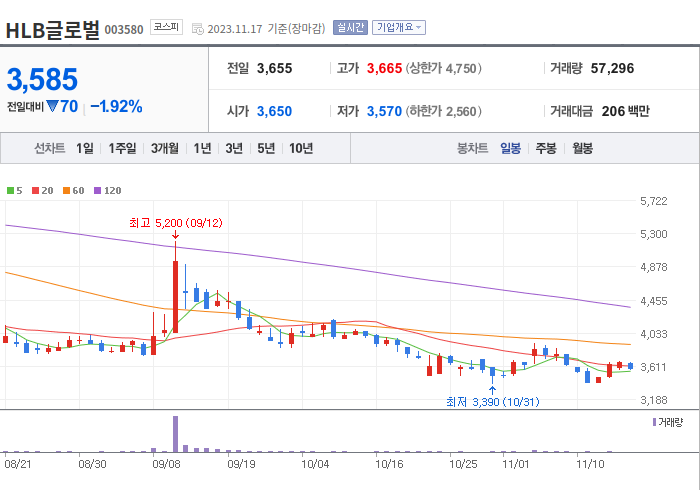Viewport: 700px width, 490px height.
Task: Select the 10년 line chart tab
Action: (x=301, y=148)
